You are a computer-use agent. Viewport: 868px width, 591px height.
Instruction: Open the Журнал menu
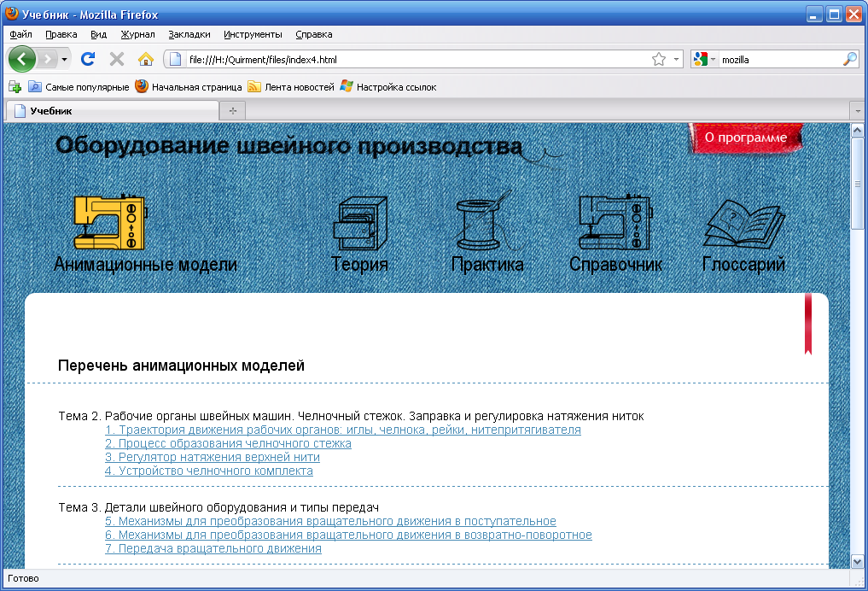coord(138,34)
